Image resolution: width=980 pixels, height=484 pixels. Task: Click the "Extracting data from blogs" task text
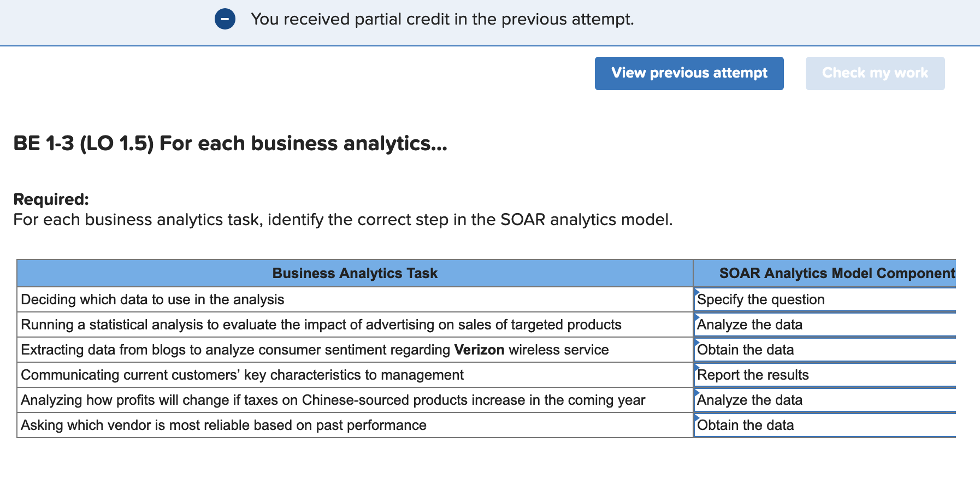coord(315,350)
